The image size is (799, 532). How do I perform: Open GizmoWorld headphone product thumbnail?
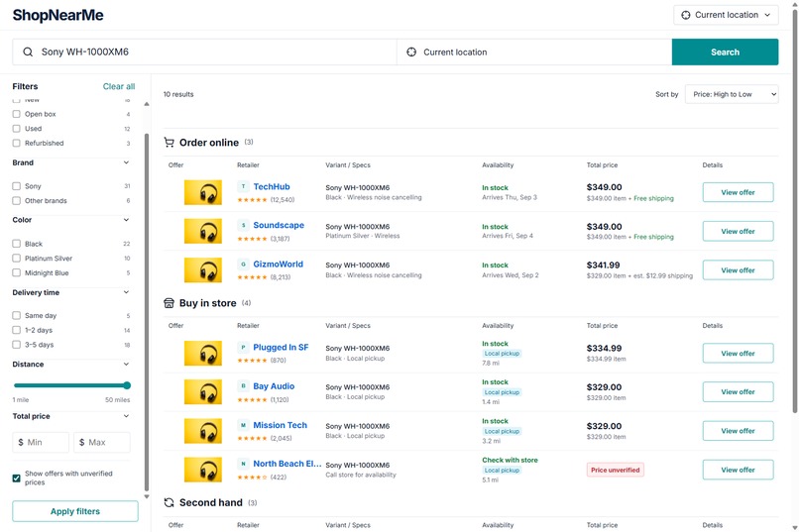[x=203, y=269]
